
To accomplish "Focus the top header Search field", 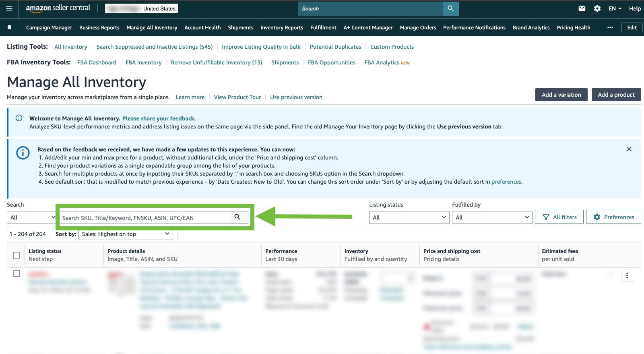I will pos(370,8).
